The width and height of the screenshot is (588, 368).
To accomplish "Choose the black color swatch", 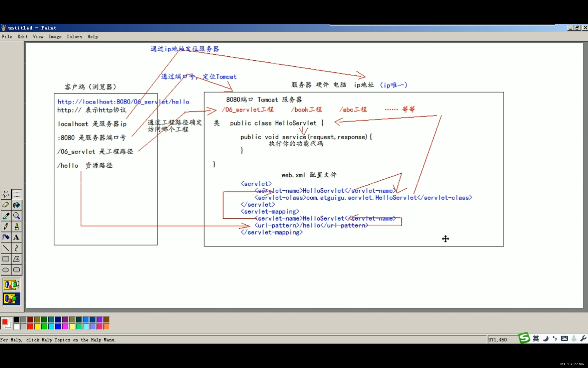I will coord(16,320).
